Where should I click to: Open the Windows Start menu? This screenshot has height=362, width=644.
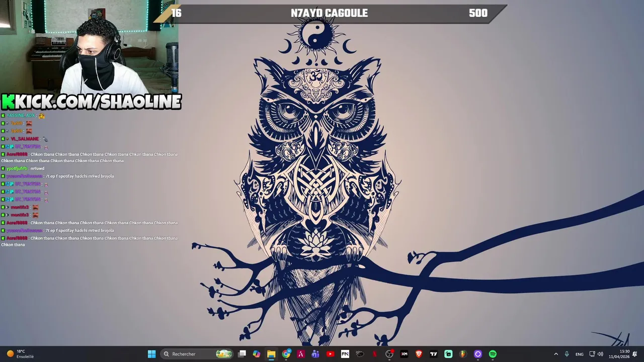pyautogui.click(x=151, y=354)
